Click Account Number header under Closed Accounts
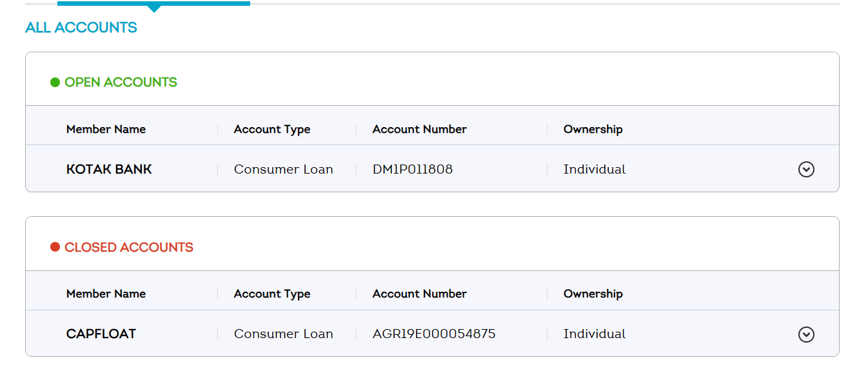This screenshot has height=371, width=868. pos(420,294)
